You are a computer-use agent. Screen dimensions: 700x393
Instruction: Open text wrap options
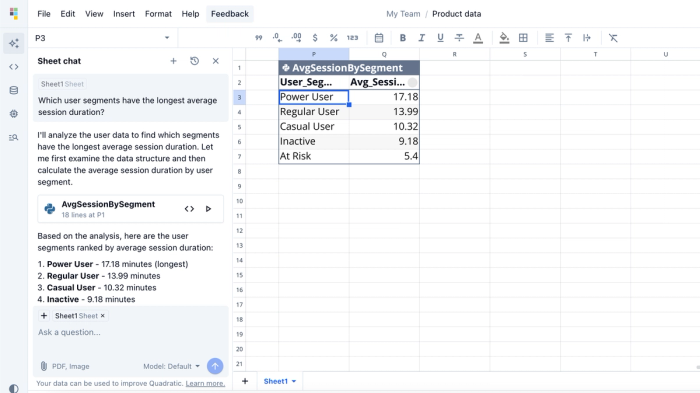click(587, 38)
